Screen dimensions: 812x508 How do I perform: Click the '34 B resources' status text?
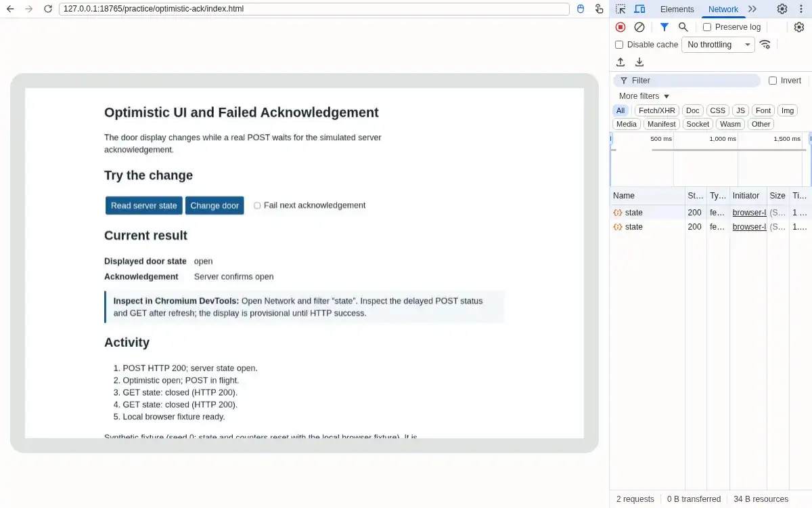pos(761,499)
